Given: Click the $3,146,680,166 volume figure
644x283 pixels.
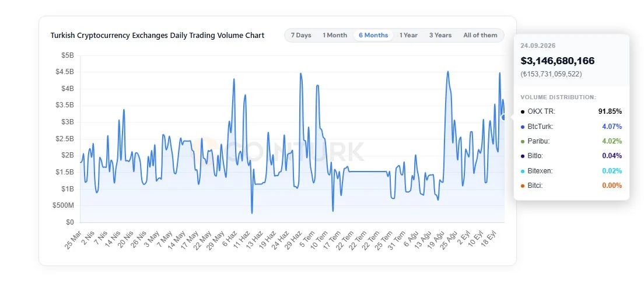Looking at the screenshot, I should click(x=557, y=61).
